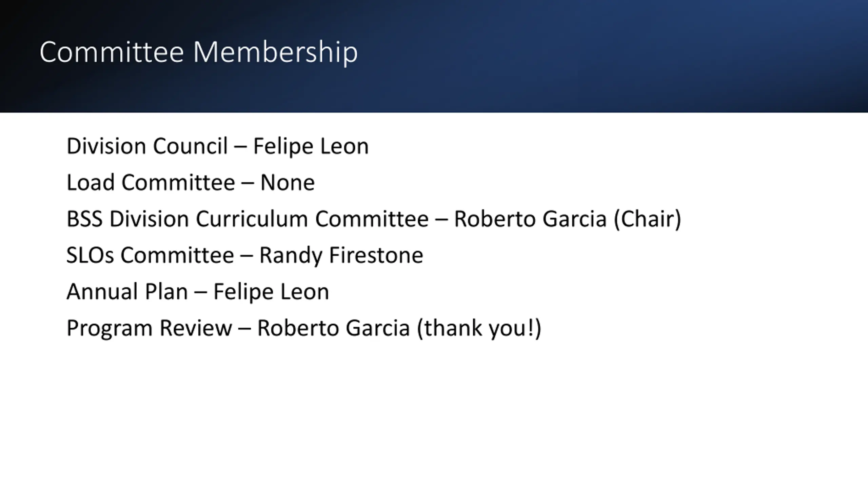Click Roberto Garcia on the Program Review line
This screenshot has width=868, height=488.
(x=334, y=328)
